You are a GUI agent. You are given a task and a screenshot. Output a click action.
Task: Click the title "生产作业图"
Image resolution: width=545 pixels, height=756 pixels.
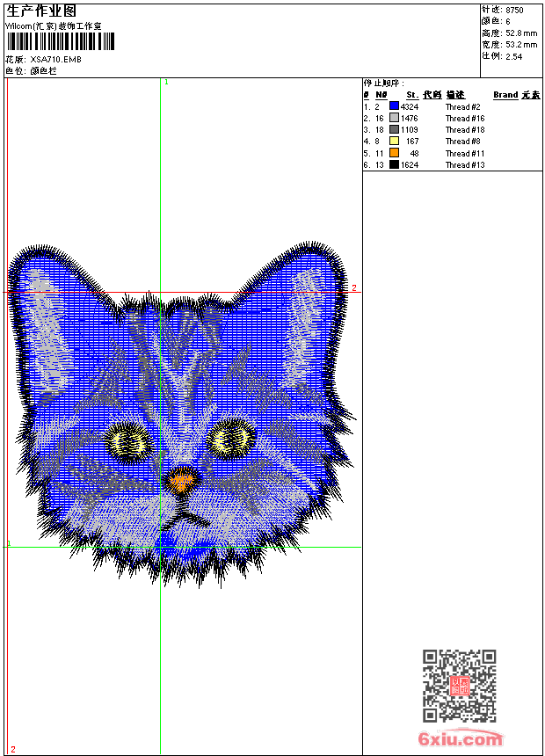[x=41, y=11]
